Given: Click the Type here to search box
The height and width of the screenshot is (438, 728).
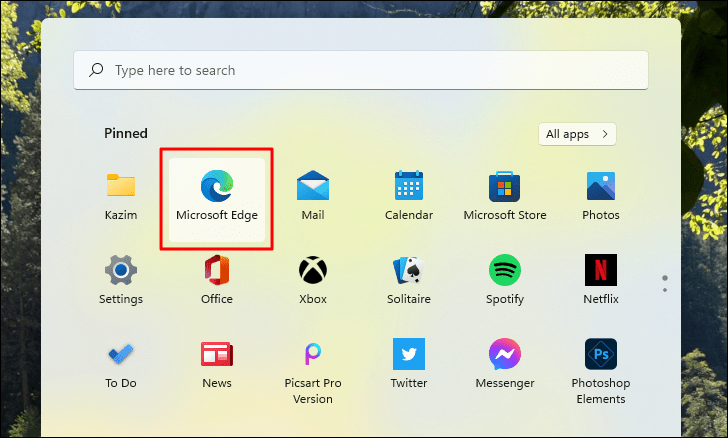Looking at the screenshot, I should (361, 70).
